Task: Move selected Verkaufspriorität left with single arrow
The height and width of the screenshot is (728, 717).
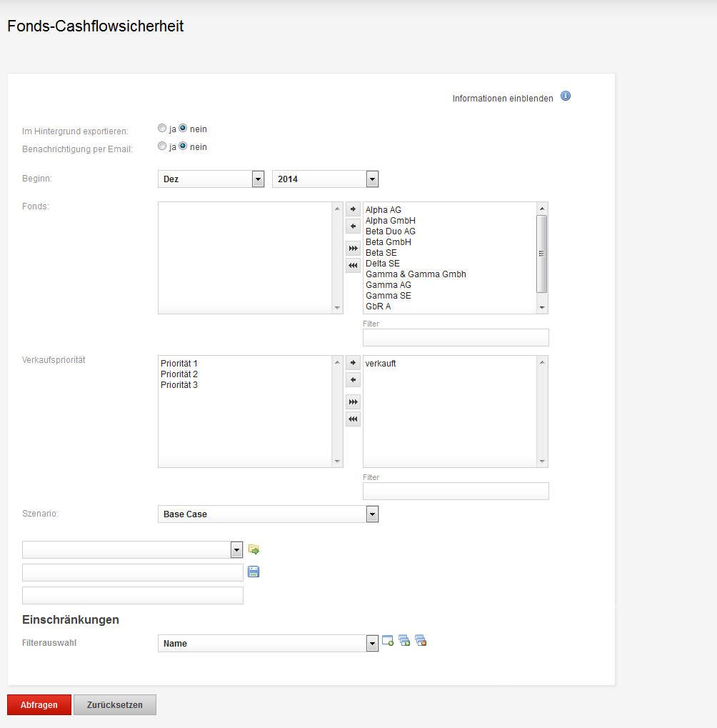Action: pos(354,380)
